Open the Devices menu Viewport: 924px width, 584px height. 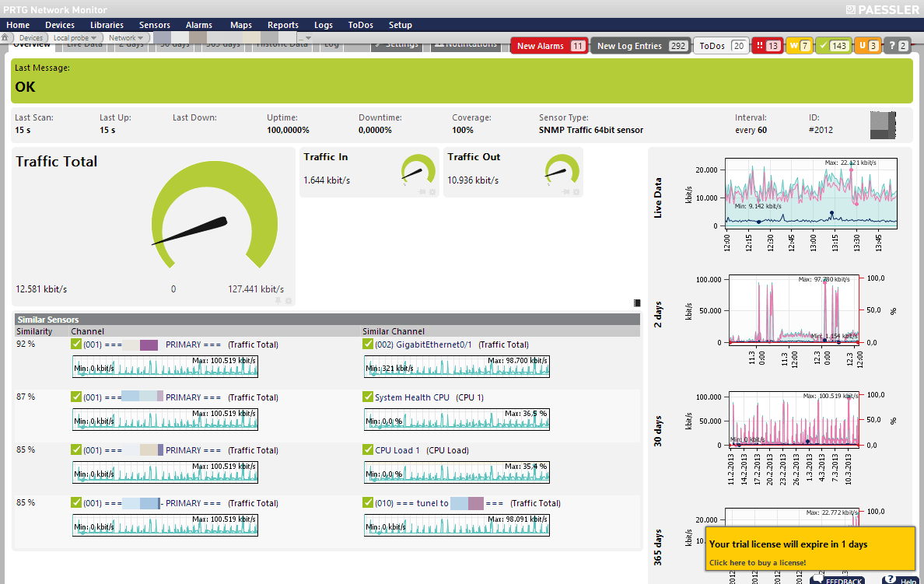click(60, 25)
